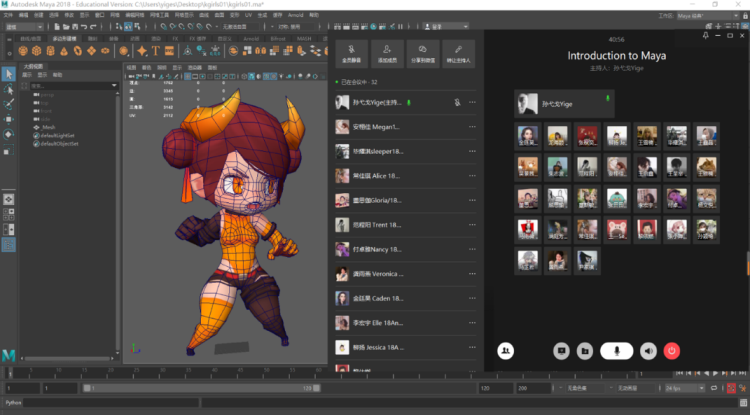Screen dimensions: 750x415
Task: Open the outliner search filter dropdown
Action: (114, 86)
